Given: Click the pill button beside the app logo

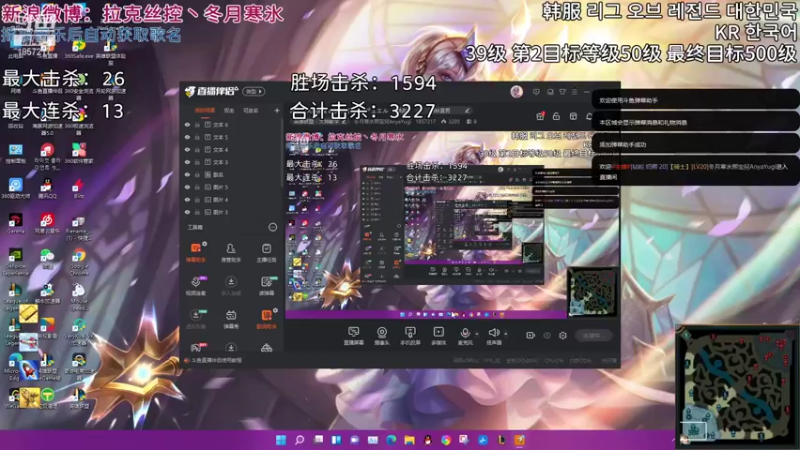Looking at the screenshot, I should tap(254, 91).
